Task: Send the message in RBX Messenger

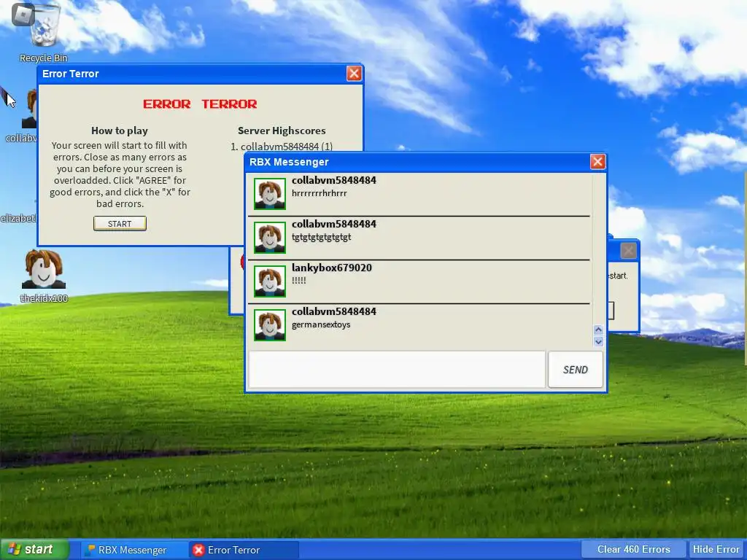Action: [x=575, y=370]
